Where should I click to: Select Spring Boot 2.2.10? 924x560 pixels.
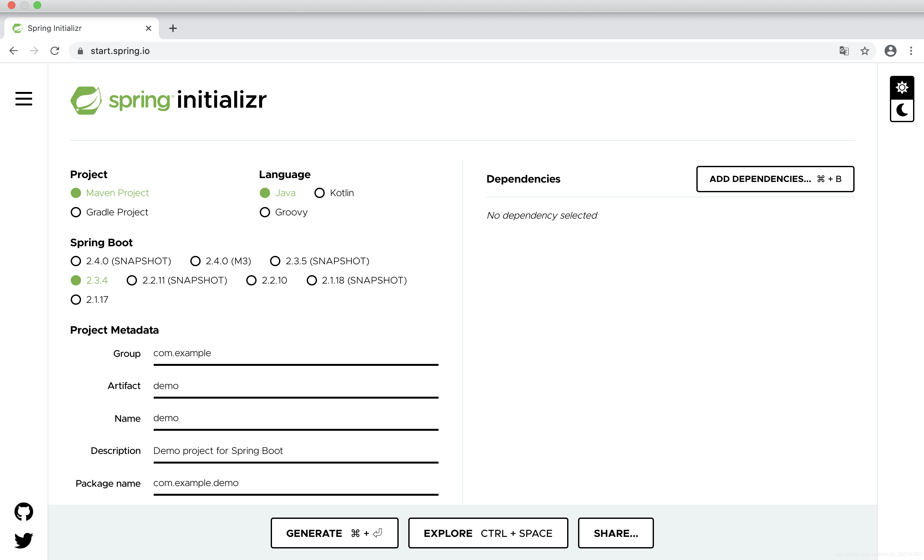click(x=267, y=281)
